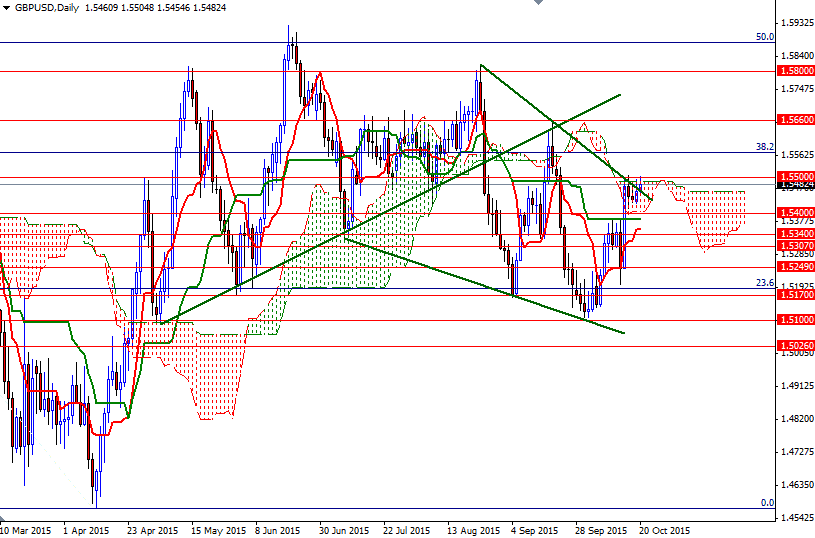Click the 20 Oct 2015 date label
This screenshot has width=815, height=538.
pyautogui.click(x=665, y=530)
